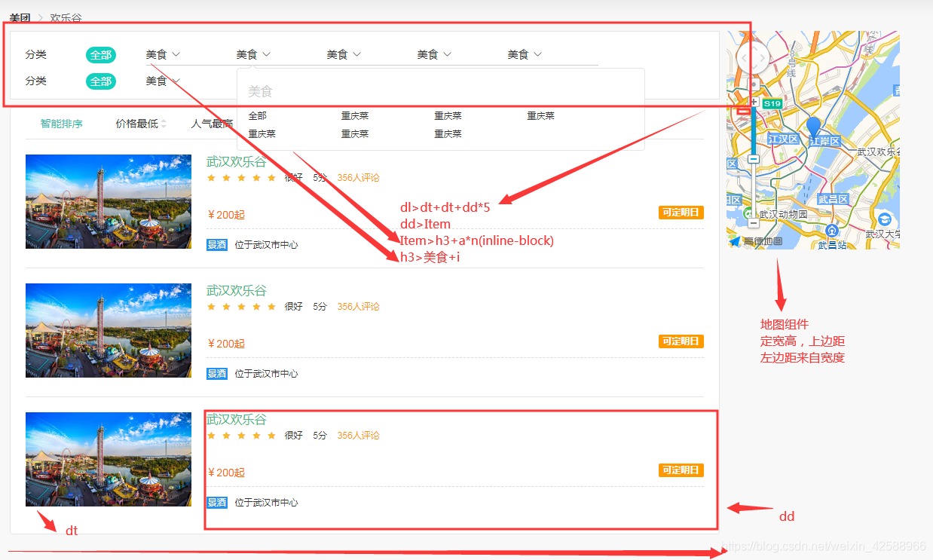Open the second 武汉欢乐谷 listing title

click(x=237, y=291)
